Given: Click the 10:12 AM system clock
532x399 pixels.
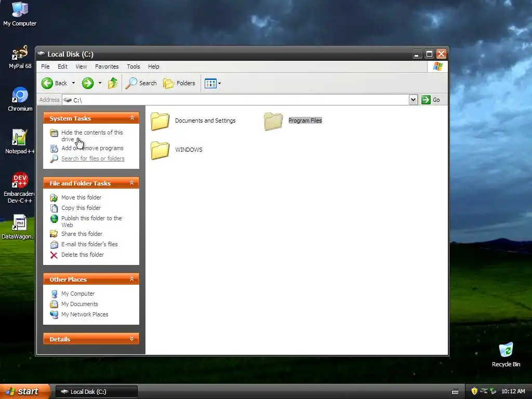Looking at the screenshot, I should point(513,391).
